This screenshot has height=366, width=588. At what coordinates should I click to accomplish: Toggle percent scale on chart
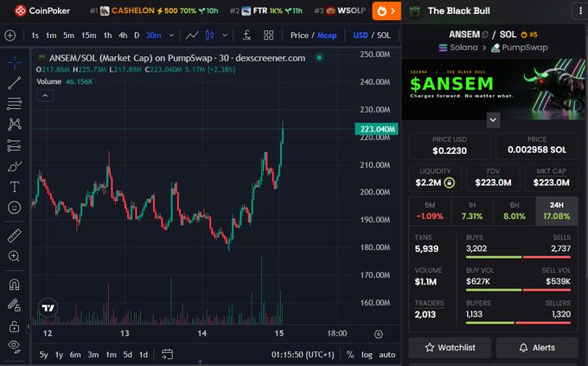(x=350, y=355)
